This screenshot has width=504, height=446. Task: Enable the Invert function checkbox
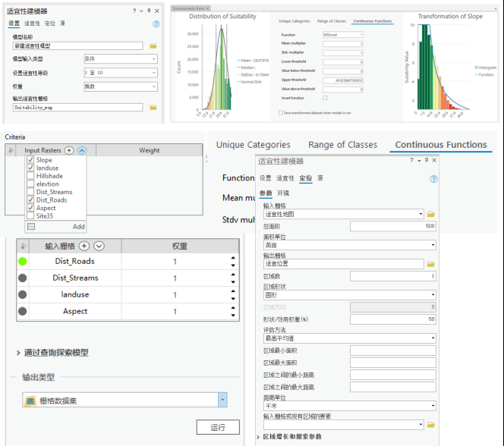pyautogui.click(x=326, y=98)
